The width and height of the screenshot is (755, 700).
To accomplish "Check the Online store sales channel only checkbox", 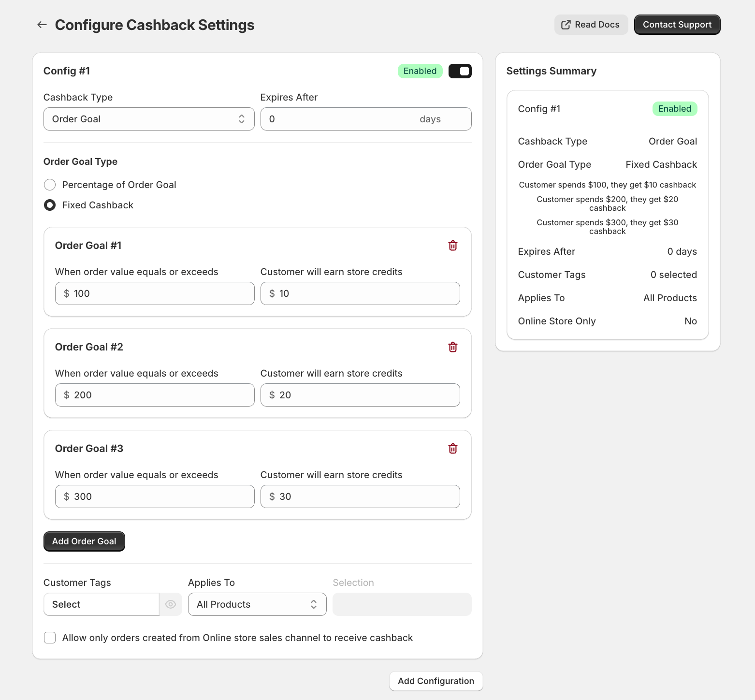I will [x=50, y=638].
